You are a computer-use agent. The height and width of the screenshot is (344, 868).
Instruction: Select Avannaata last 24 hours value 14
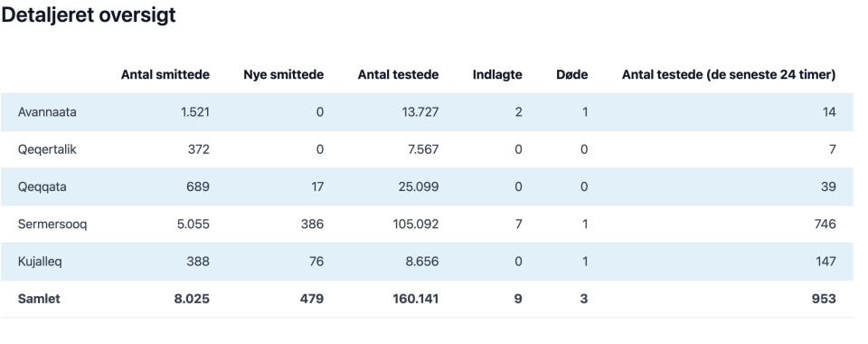(x=829, y=112)
